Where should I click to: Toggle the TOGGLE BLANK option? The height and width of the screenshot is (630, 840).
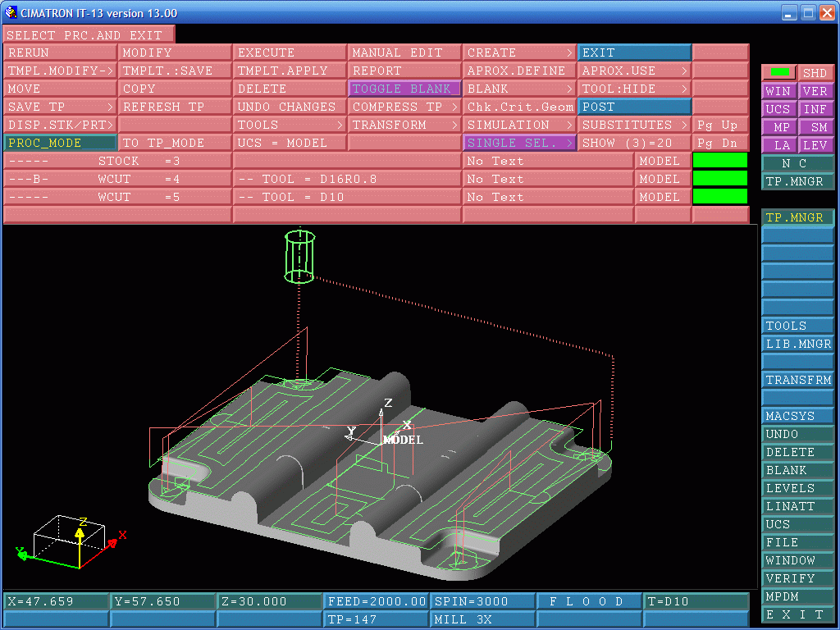404,89
